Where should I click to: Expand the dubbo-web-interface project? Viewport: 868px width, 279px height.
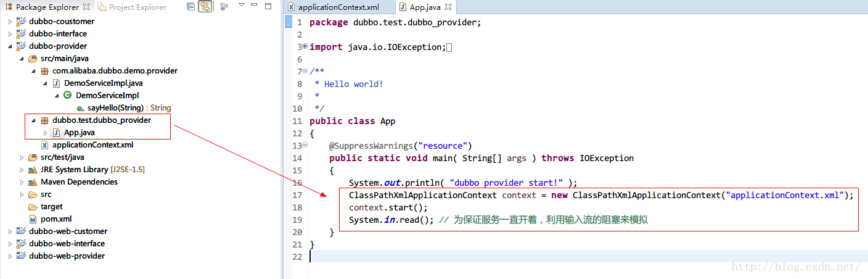(10, 244)
